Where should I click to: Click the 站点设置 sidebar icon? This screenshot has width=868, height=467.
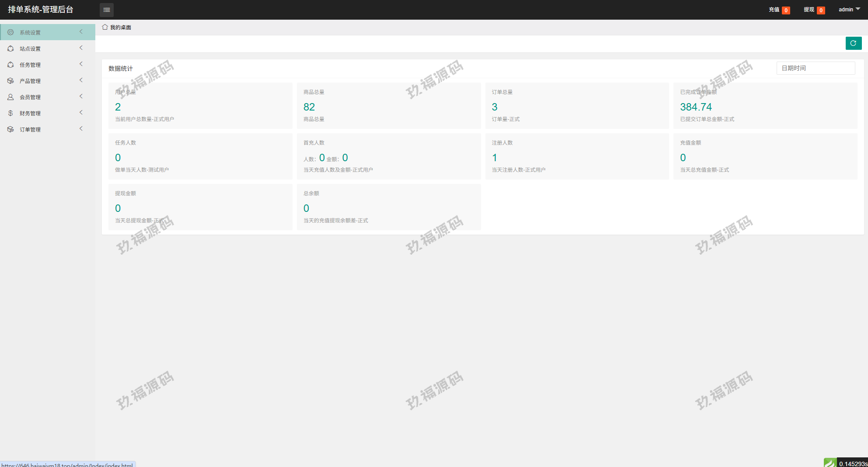pyautogui.click(x=10, y=48)
